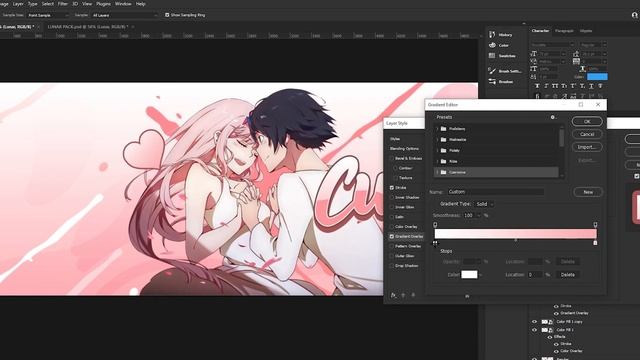This screenshot has height=360, width=640.
Task: Select Blending Options in Layer Style
Action: (x=404, y=149)
